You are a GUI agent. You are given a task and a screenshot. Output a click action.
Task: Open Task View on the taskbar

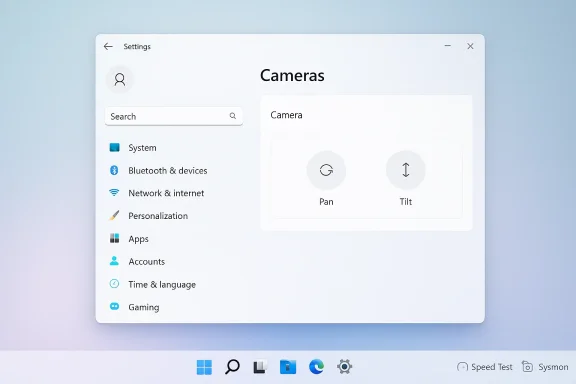point(260,367)
